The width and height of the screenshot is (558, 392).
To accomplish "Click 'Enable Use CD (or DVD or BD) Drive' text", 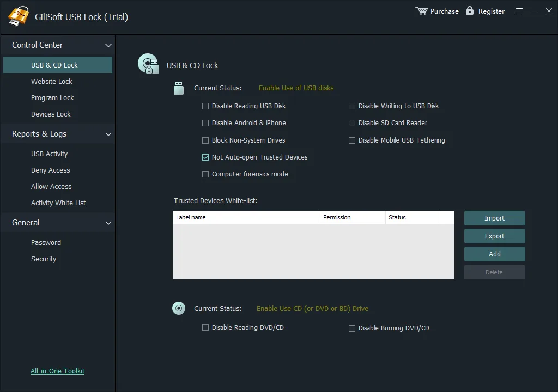I will [312, 308].
